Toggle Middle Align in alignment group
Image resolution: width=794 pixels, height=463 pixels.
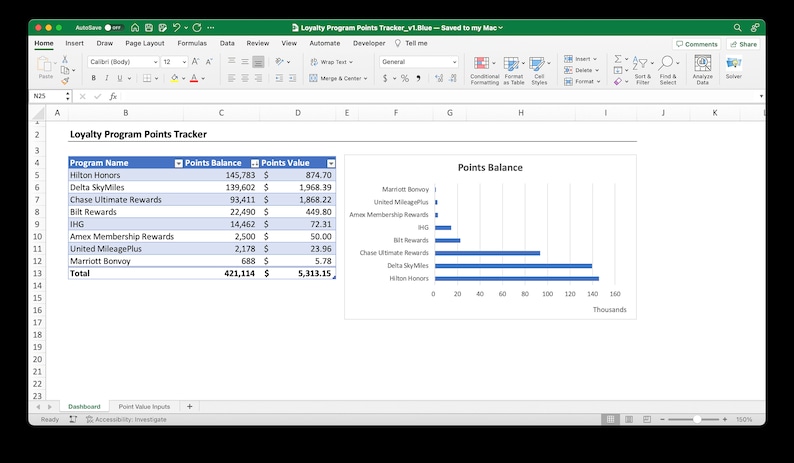click(x=245, y=62)
